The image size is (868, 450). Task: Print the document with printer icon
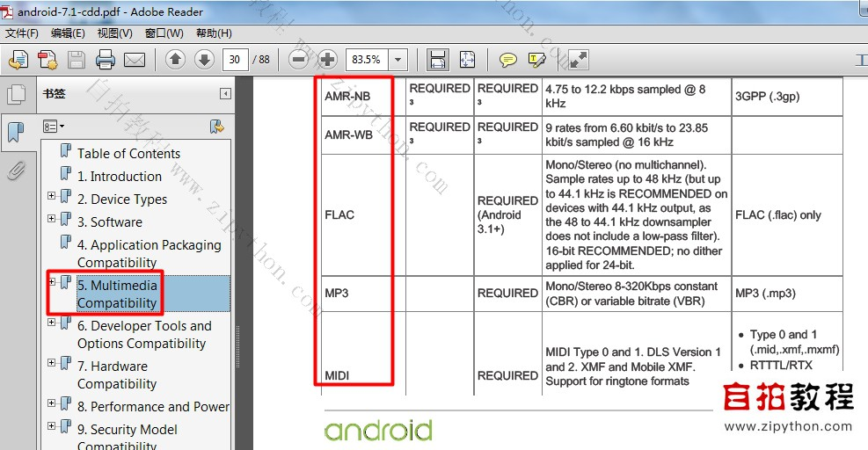click(106, 59)
